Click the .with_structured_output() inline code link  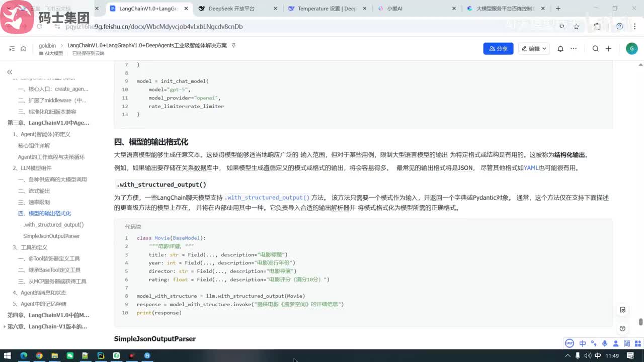pyautogui.click(x=267, y=198)
